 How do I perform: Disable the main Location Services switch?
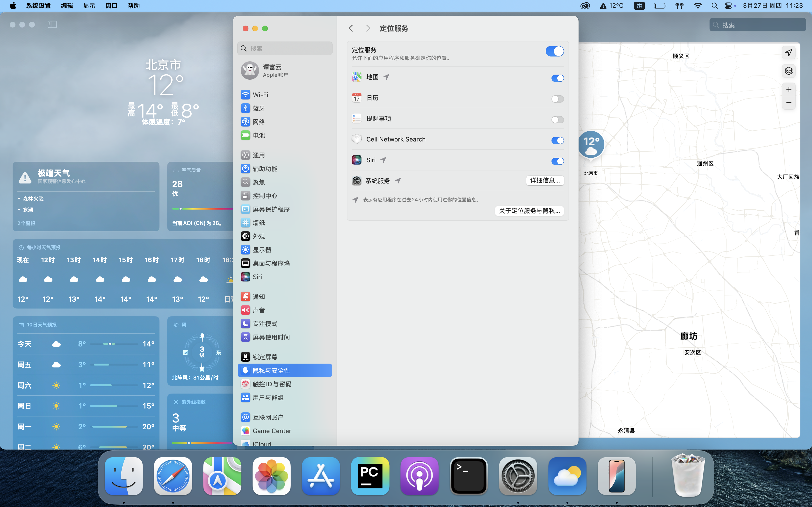[x=554, y=51]
